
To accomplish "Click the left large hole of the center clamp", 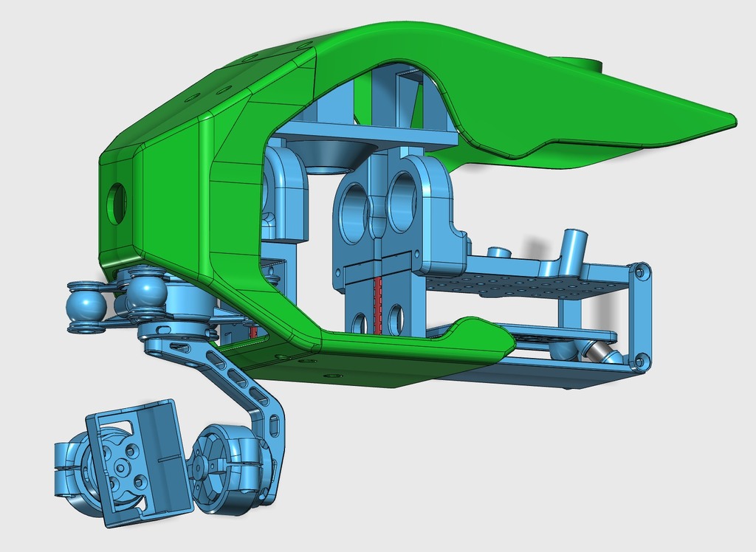I will pos(354,209).
